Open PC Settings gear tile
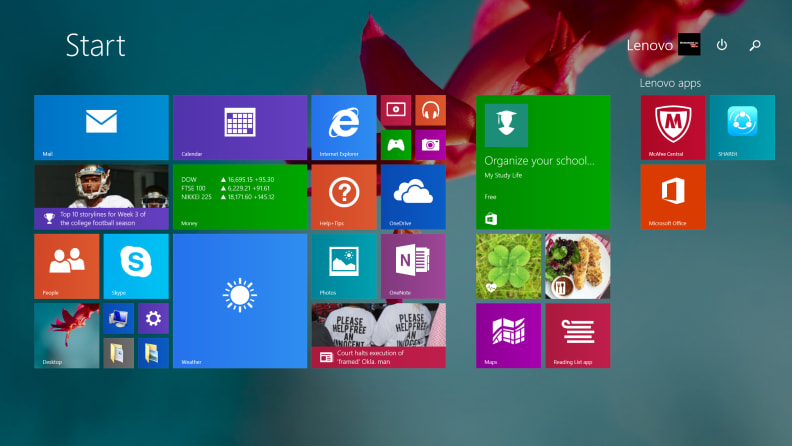The width and height of the screenshot is (792, 446). (153, 318)
